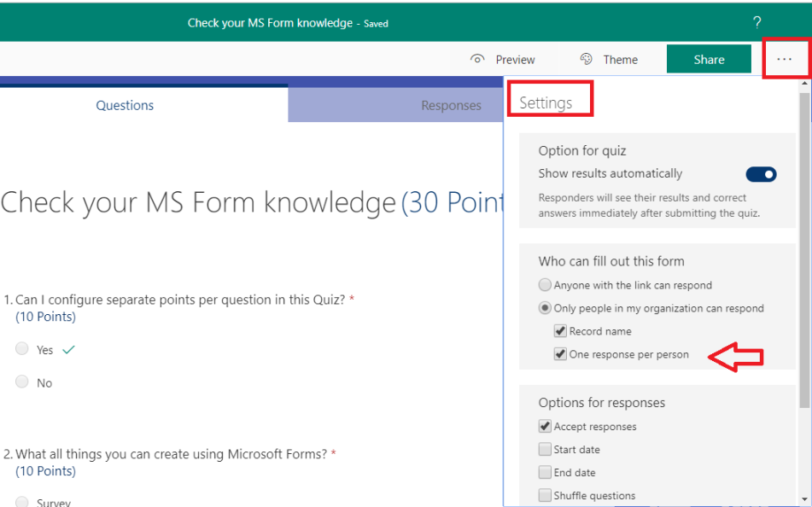Select Yes for question one
The height and width of the screenshot is (507, 812).
[23, 348]
